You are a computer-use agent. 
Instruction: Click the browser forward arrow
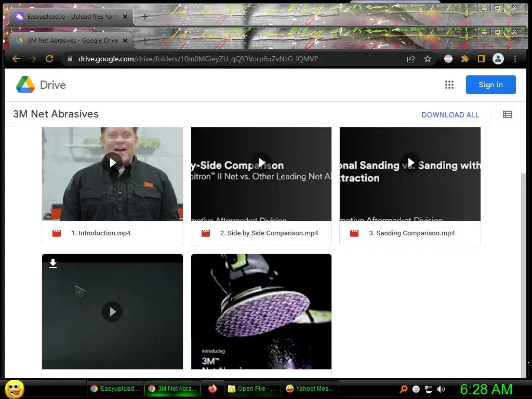(x=33, y=59)
